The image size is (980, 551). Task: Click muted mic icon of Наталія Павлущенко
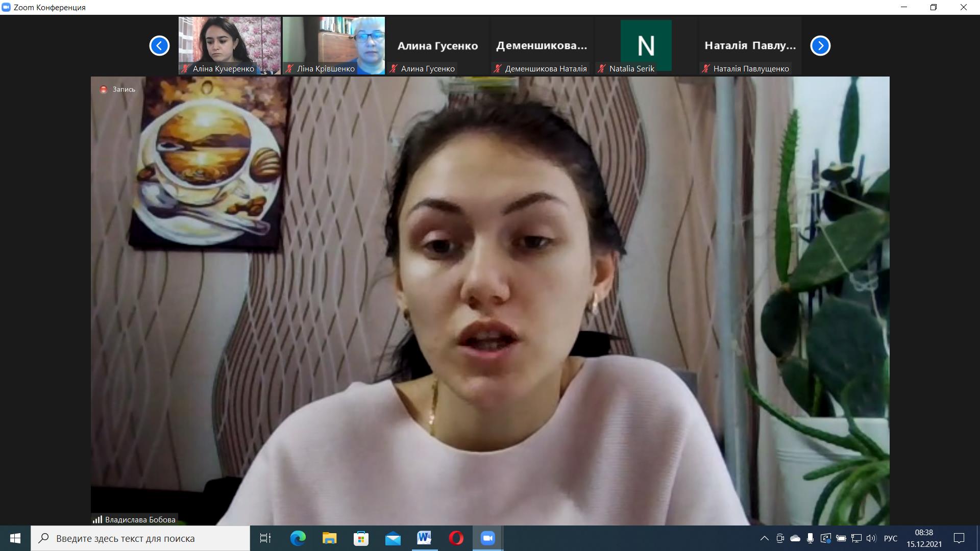(706, 68)
